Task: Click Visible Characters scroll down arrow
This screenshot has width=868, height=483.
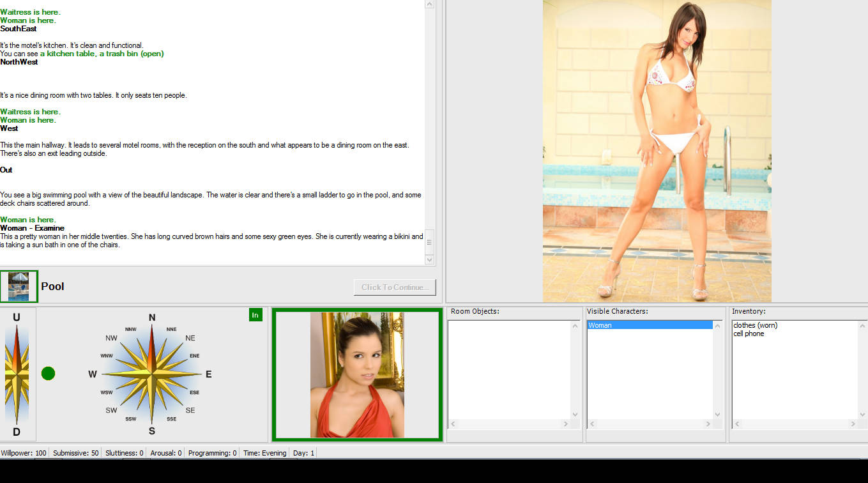Action: click(x=717, y=415)
